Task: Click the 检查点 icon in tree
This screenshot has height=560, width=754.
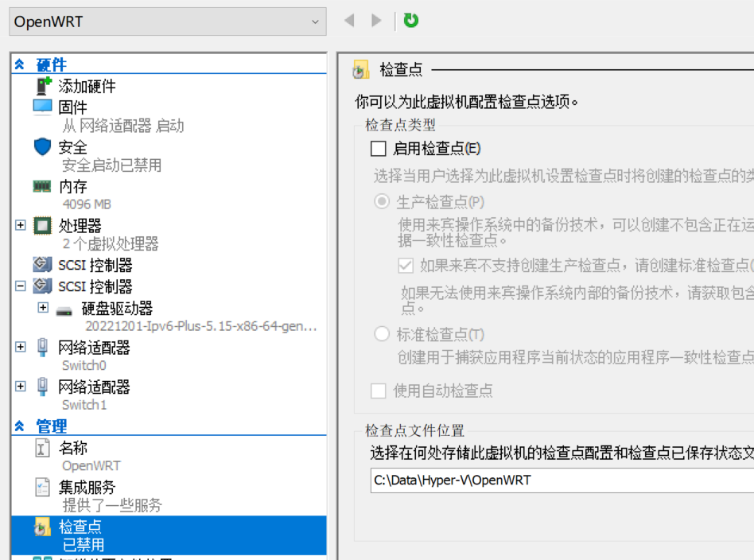Action: [x=42, y=527]
